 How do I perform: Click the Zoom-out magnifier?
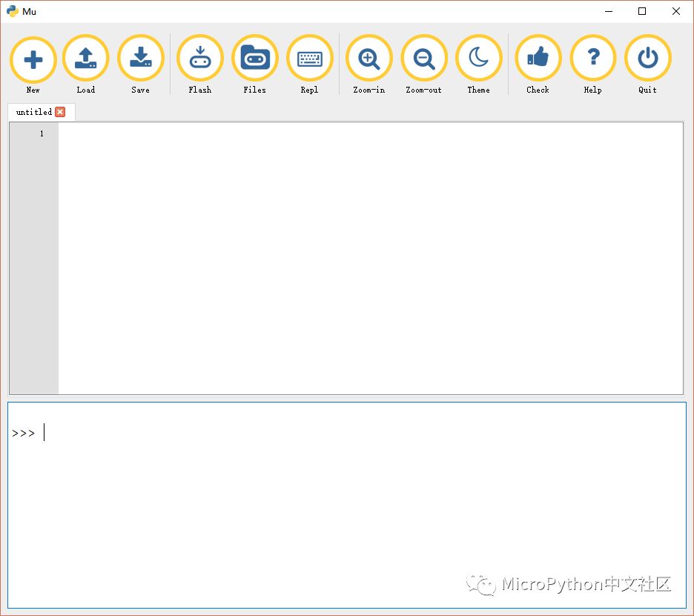424,59
